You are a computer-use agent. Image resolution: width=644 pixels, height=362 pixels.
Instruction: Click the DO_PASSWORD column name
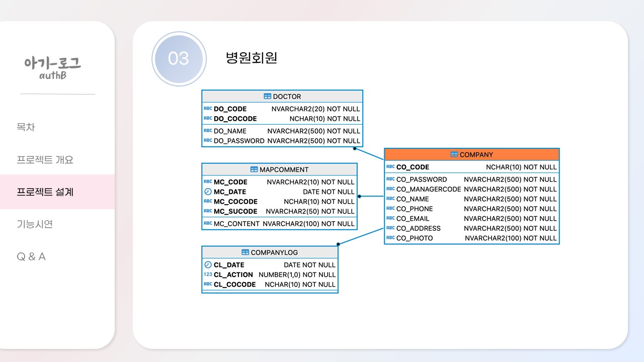pos(239,141)
